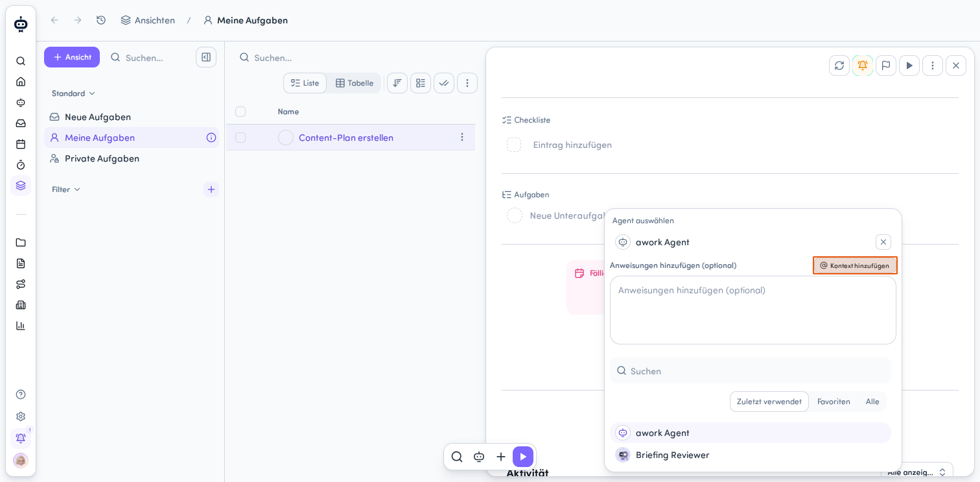Screen dimensions: 980x482
Task: Open notifications bell in sidebar
Action: (21, 438)
